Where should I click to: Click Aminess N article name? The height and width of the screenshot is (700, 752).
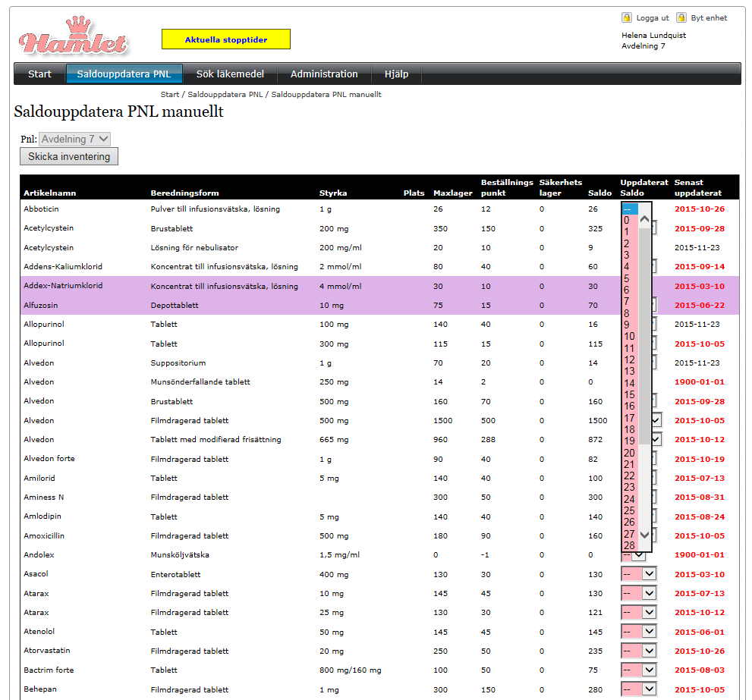pos(44,498)
